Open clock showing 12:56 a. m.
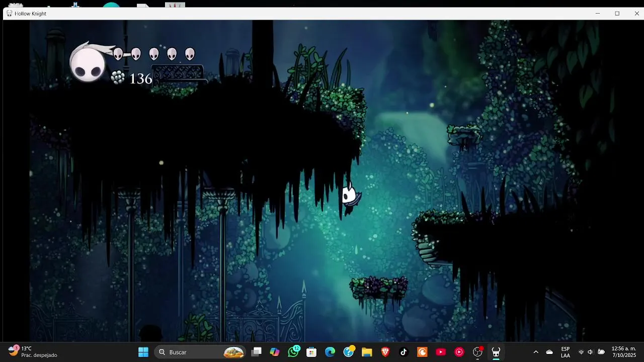644x362 pixels. pos(624,352)
